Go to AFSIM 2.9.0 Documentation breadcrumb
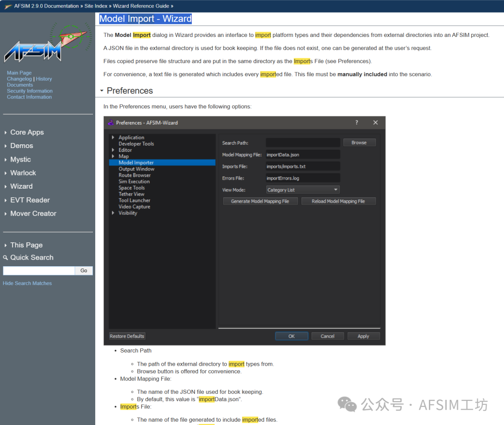The width and height of the screenshot is (504, 425). click(46, 6)
